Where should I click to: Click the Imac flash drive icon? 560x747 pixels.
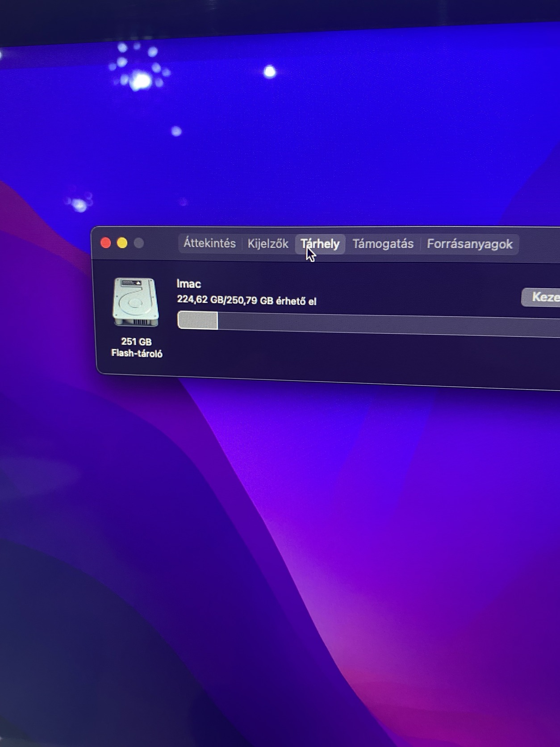coord(136,302)
